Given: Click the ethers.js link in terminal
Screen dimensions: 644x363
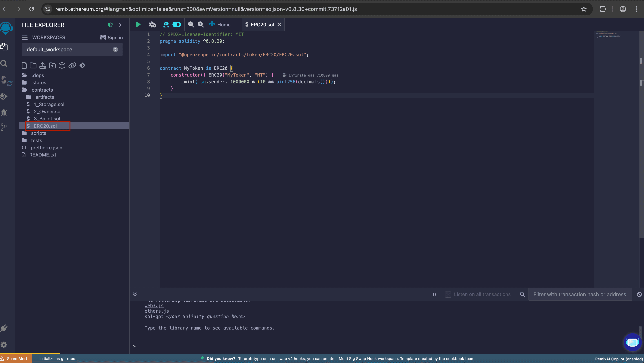Looking at the screenshot, I should pyautogui.click(x=157, y=311).
